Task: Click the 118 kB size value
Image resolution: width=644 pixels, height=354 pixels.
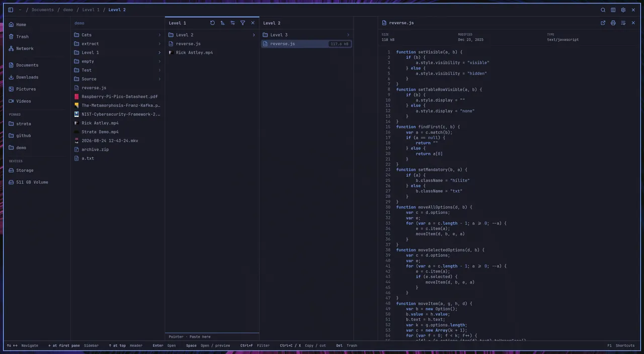Action: click(x=388, y=40)
